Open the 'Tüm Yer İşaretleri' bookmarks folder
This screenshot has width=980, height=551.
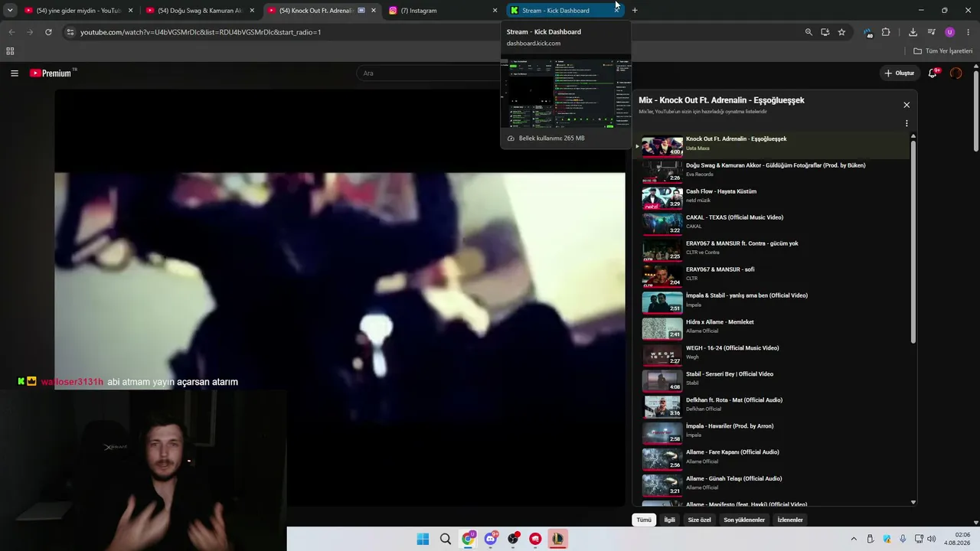point(943,51)
